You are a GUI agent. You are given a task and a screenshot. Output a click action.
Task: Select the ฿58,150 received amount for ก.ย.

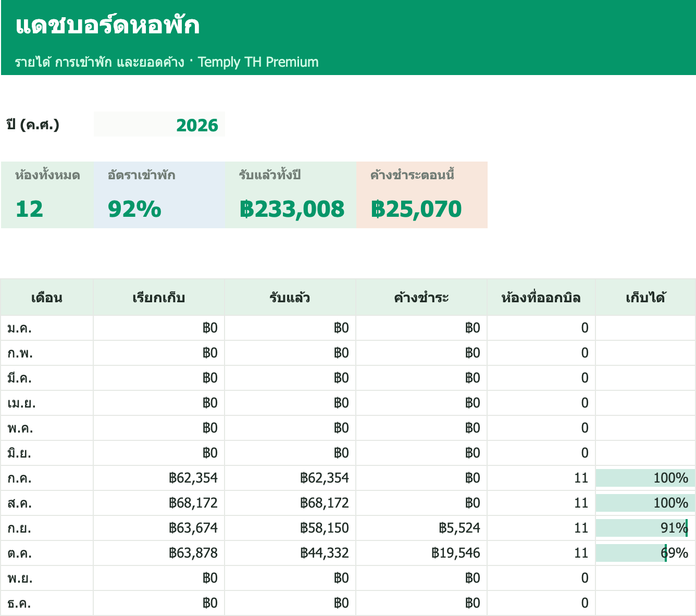click(325, 528)
